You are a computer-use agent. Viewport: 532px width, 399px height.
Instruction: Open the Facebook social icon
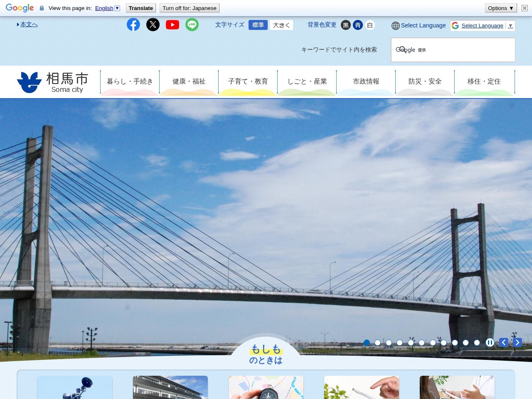(133, 25)
